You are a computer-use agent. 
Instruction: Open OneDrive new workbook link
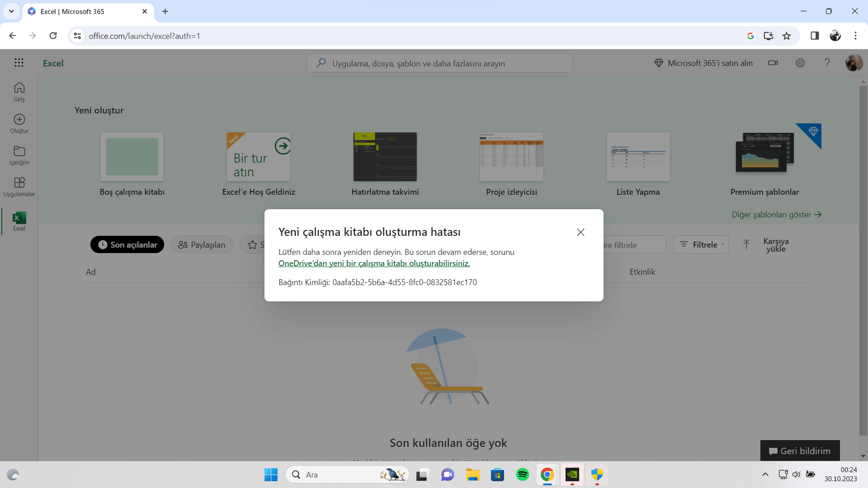(x=374, y=263)
